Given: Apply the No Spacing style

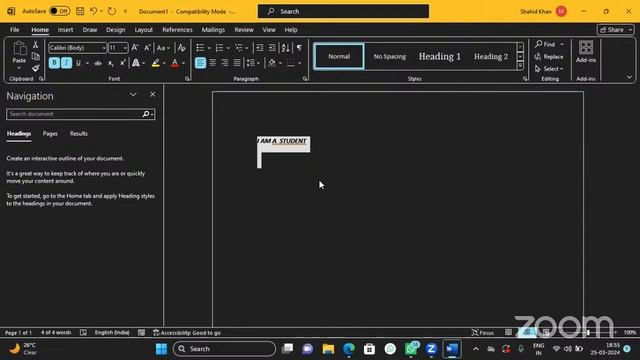Looking at the screenshot, I should pos(390,56).
